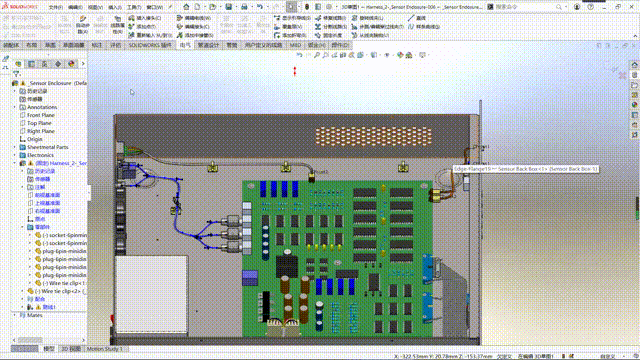The image size is (640, 360).
Task: Expand Wire tie clip<2> tree node
Action: tap(22, 291)
